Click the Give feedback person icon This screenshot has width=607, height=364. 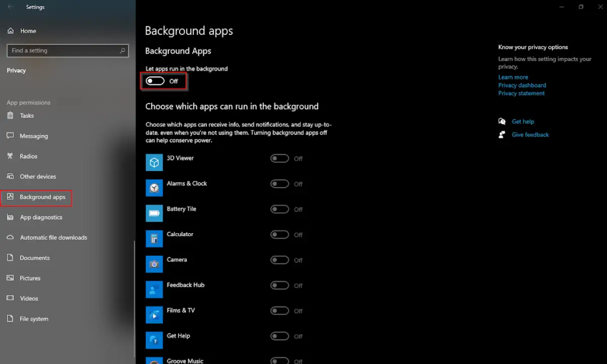[x=502, y=134]
